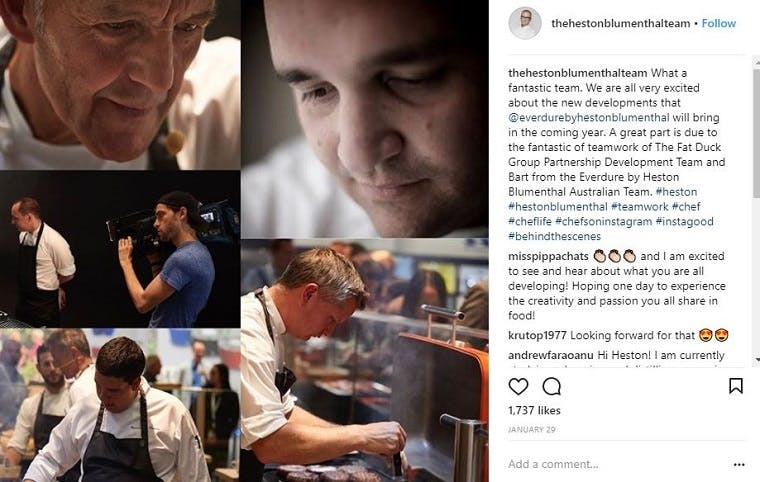Like the post with the heart icon
760x482 pixels.
pos(518,386)
